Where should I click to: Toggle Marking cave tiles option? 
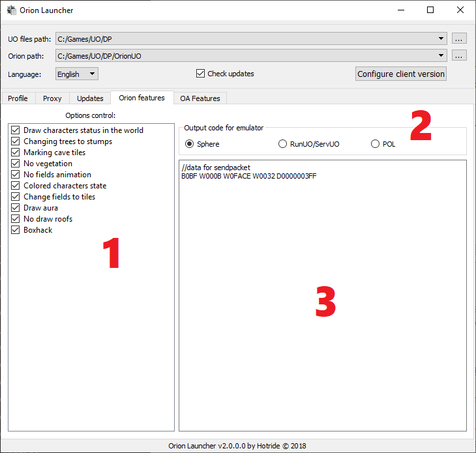(16, 153)
